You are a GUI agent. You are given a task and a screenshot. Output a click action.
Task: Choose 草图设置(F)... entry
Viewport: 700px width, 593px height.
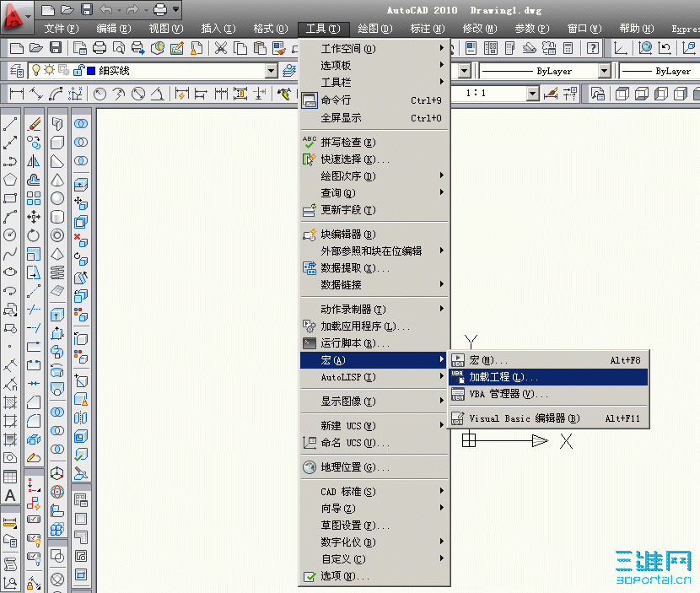click(374, 526)
